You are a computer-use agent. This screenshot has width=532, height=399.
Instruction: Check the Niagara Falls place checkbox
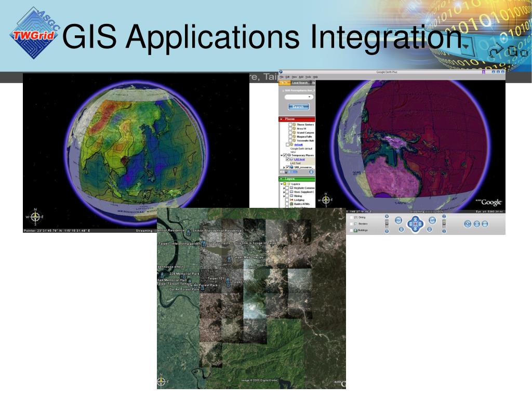point(290,137)
